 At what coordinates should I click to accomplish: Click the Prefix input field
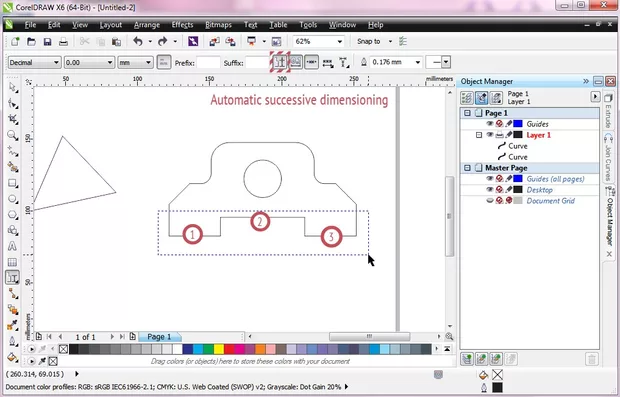(x=208, y=62)
